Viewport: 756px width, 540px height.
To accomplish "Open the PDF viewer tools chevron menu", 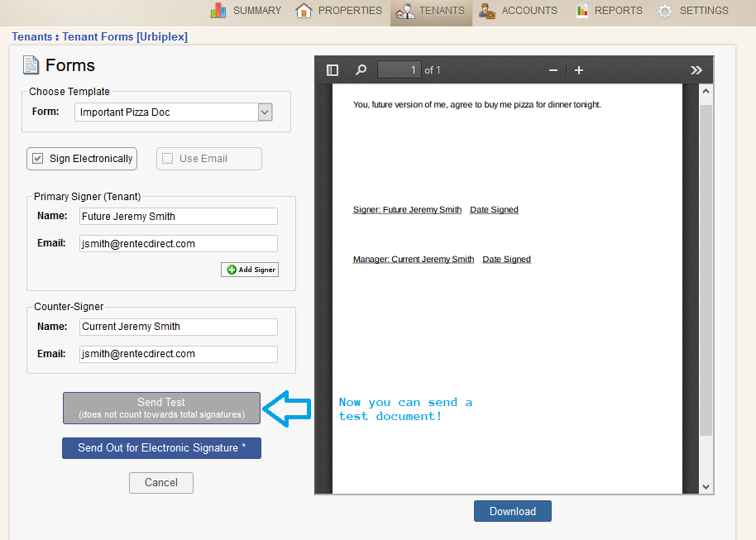I will [x=696, y=70].
